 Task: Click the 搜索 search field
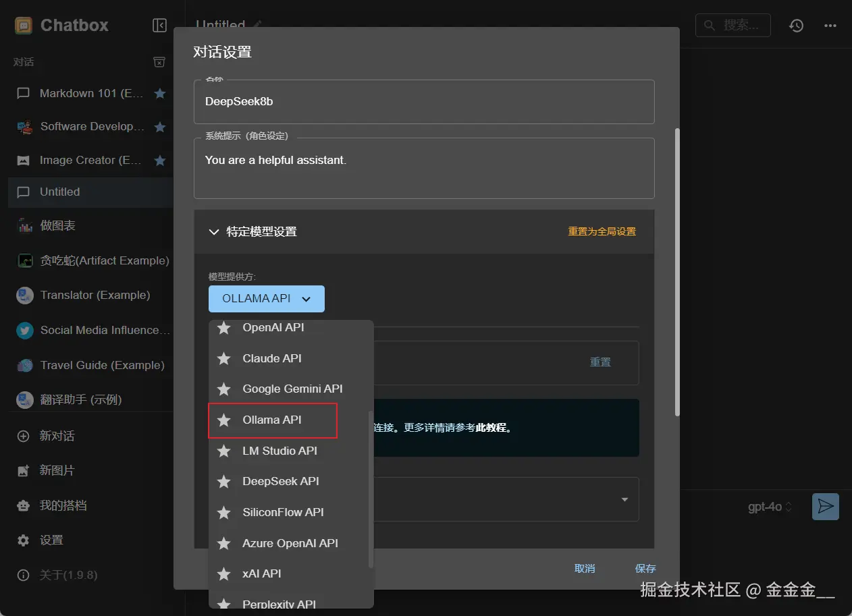click(x=733, y=25)
